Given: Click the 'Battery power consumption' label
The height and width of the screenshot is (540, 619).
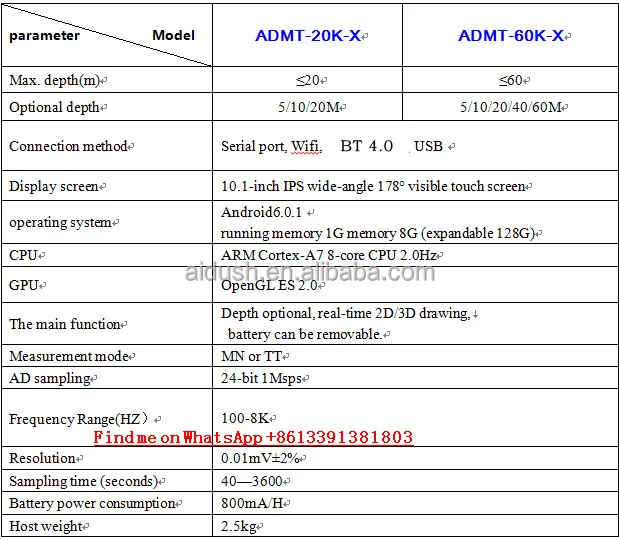Looking at the screenshot, I should (92, 503).
